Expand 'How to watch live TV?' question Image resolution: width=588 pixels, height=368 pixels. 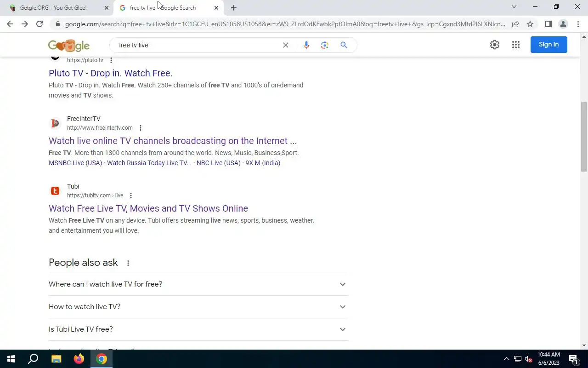click(198, 307)
